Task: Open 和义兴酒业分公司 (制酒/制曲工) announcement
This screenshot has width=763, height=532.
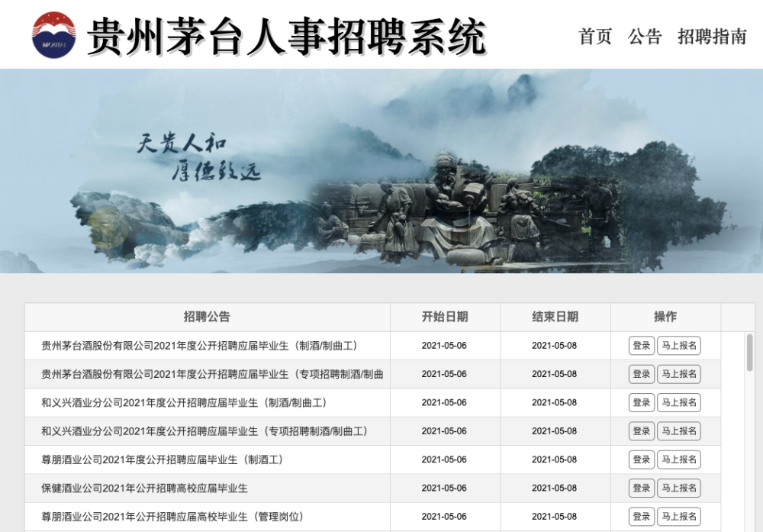Action: [184, 402]
